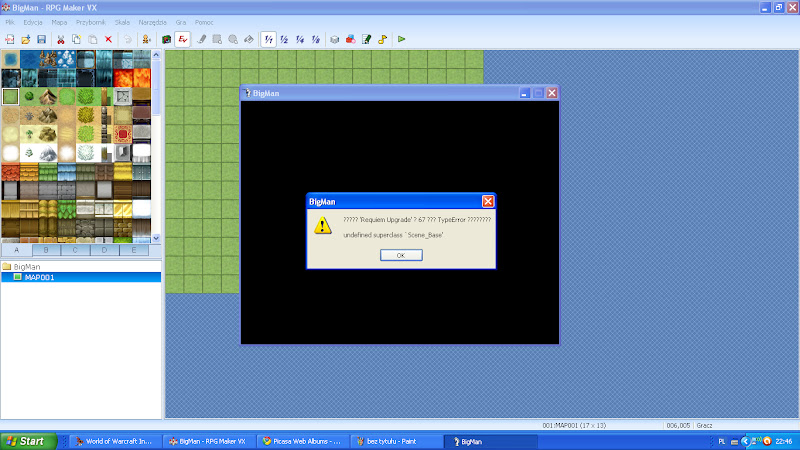Set map zoom scale to 1/4
800x450 pixels.
coord(300,39)
